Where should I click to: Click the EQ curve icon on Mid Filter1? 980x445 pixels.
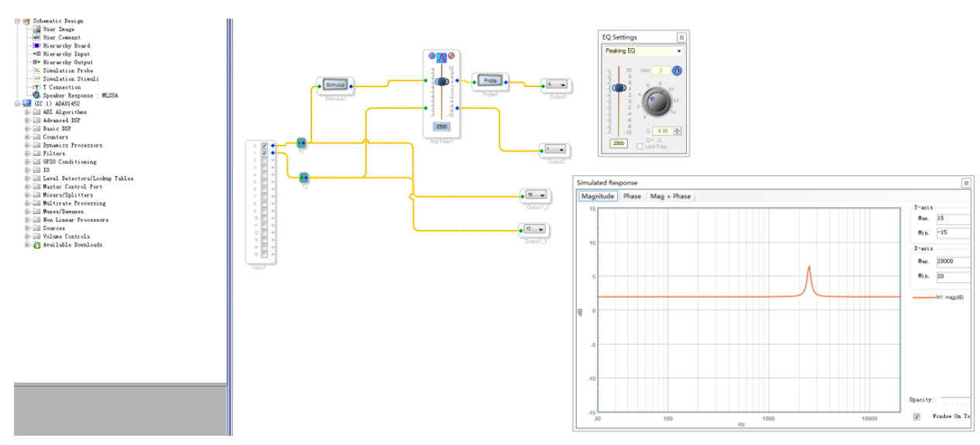(441, 57)
